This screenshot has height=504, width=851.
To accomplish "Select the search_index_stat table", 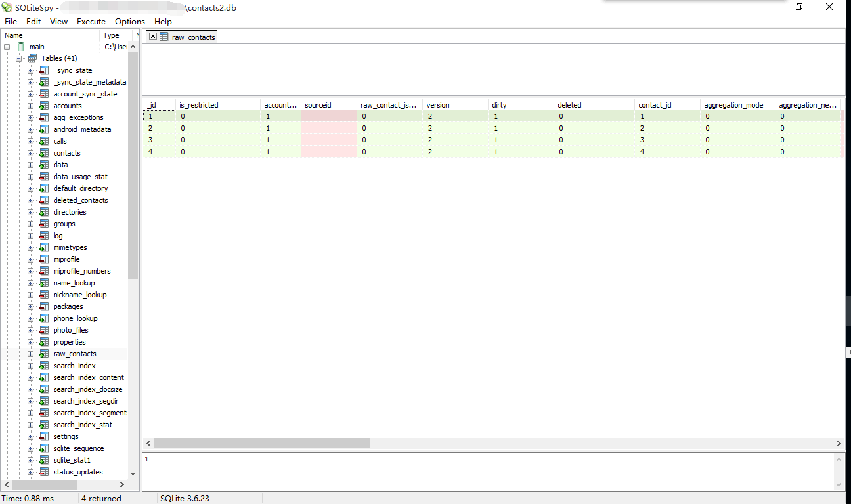I will pos(83,425).
